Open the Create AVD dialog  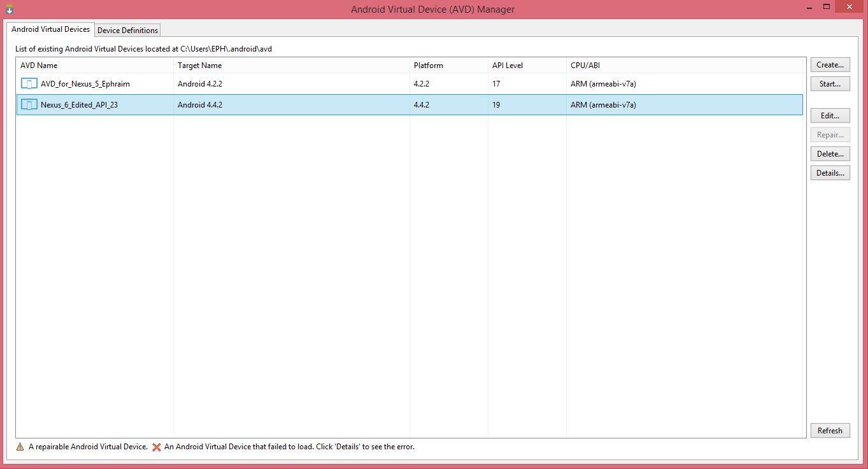tap(829, 64)
